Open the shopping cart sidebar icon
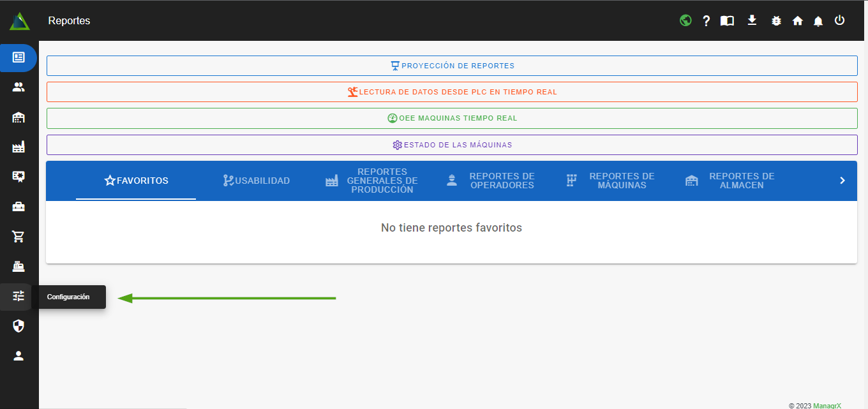868x409 pixels. [x=19, y=237]
